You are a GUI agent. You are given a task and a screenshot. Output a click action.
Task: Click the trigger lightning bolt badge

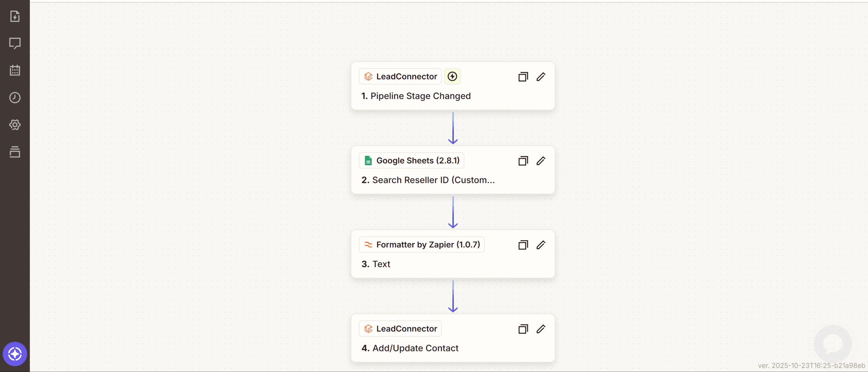tap(452, 77)
